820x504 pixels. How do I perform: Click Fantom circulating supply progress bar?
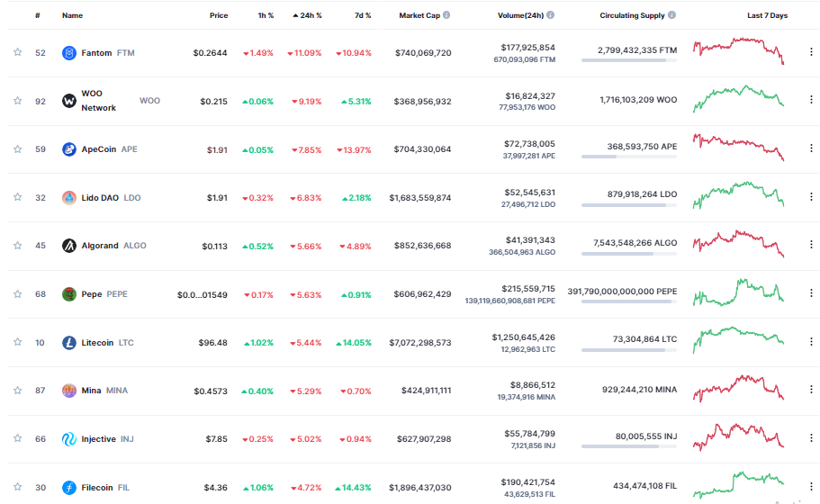click(629, 60)
